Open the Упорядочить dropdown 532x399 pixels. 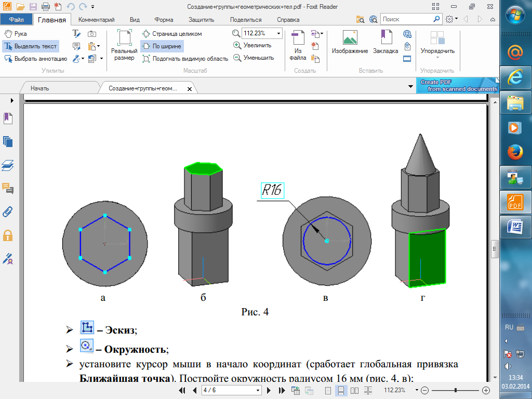pyautogui.click(x=437, y=45)
